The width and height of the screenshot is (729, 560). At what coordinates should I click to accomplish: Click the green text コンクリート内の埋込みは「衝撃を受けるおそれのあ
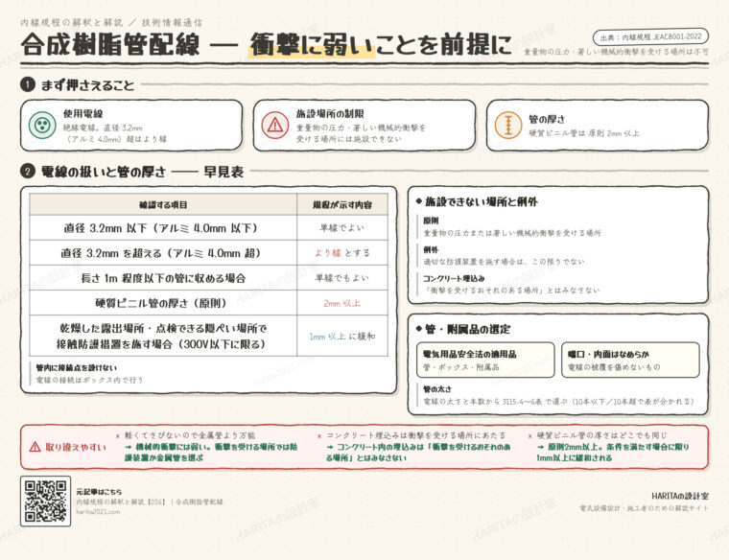click(x=424, y=447)
